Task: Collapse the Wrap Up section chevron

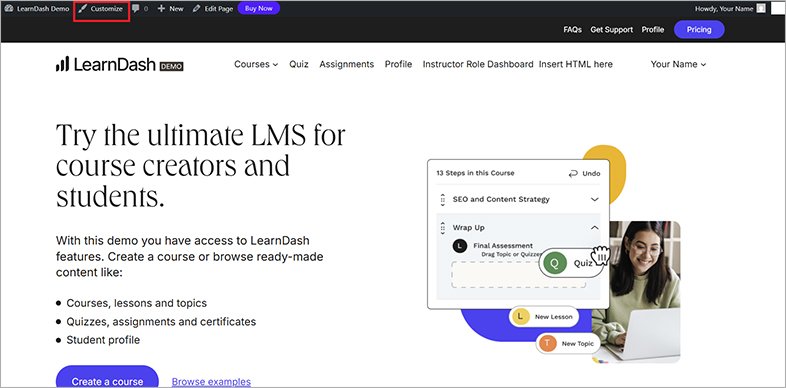Action: point(595,228)
